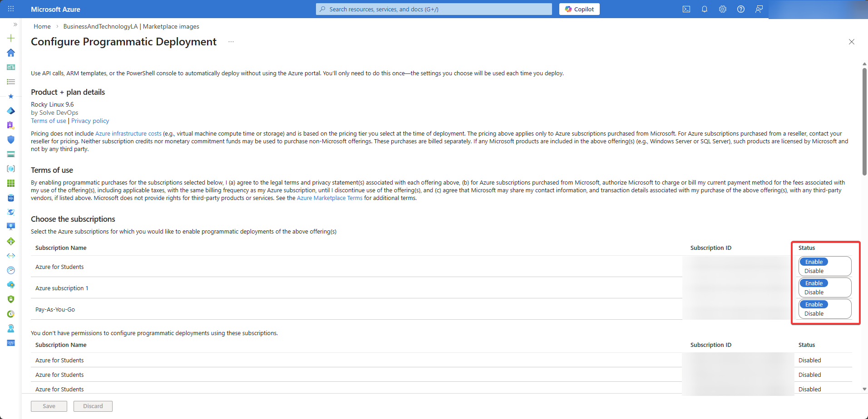This screenshot has height=419, width=868.
Task: Open the Azure portal app launcher menu
Action: coord(11,9)
